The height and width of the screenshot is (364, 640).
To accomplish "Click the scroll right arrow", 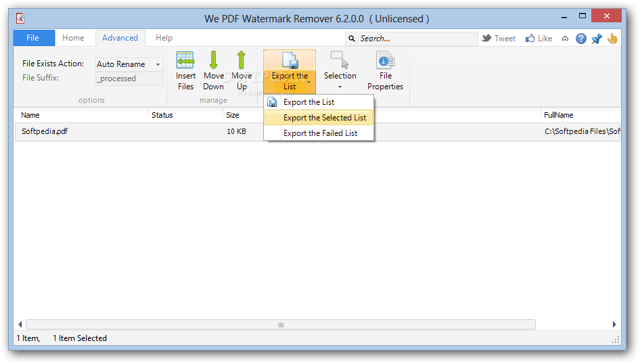I will [614, 325].
